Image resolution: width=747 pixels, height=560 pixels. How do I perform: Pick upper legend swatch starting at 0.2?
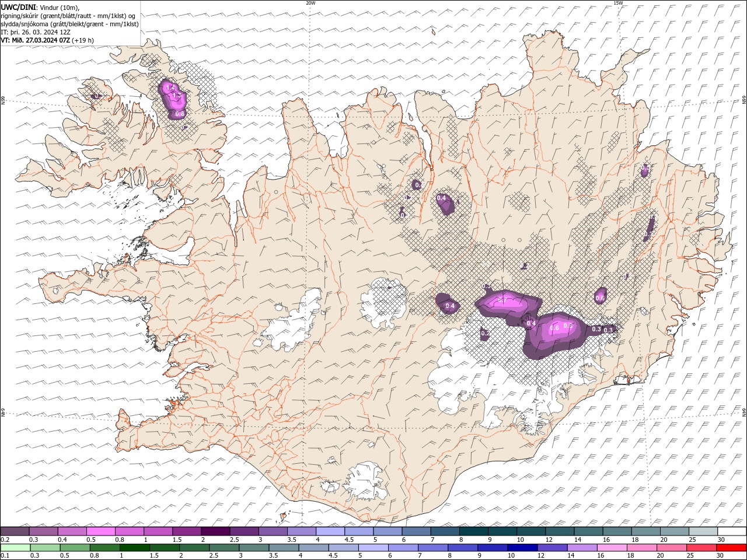click(x=15, y=531)
